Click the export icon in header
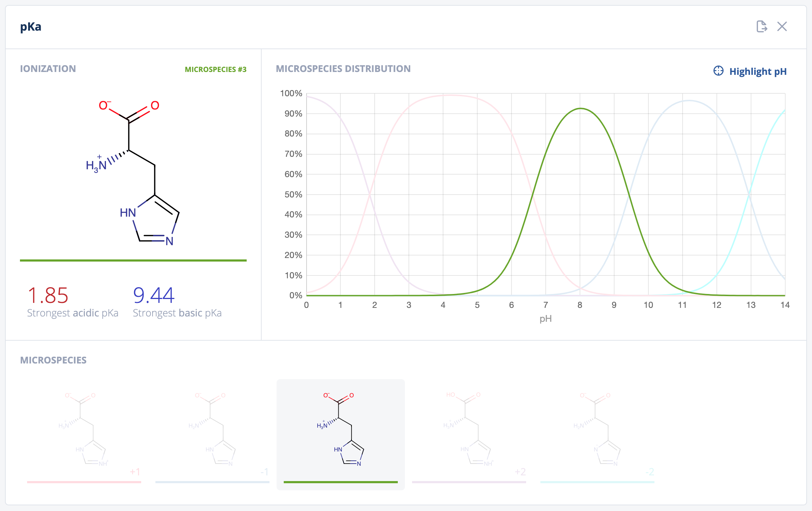Image resolution: width=812 pixels, height=511 pixels. coord(761,26)
